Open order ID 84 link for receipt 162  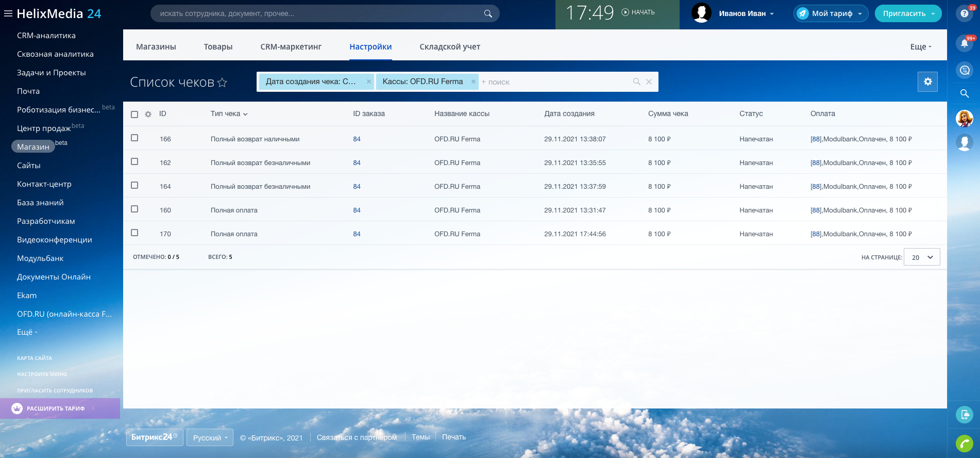click(x=357, y=163)
